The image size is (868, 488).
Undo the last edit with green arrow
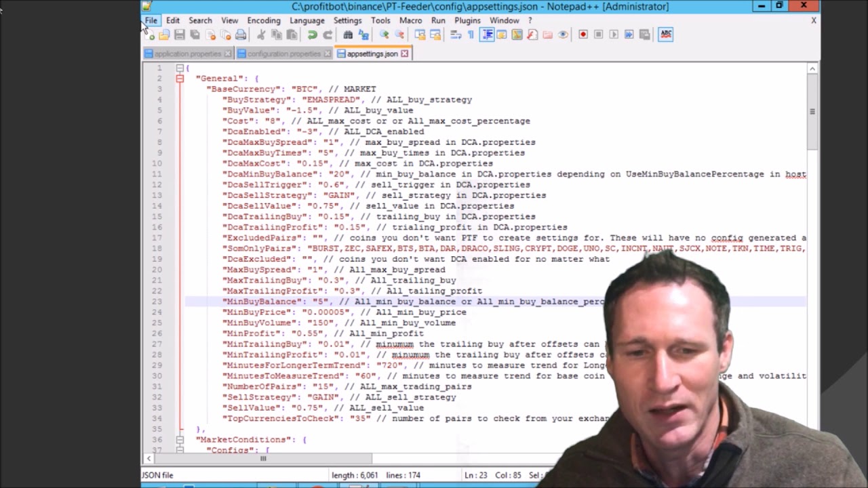pos(312,35)
